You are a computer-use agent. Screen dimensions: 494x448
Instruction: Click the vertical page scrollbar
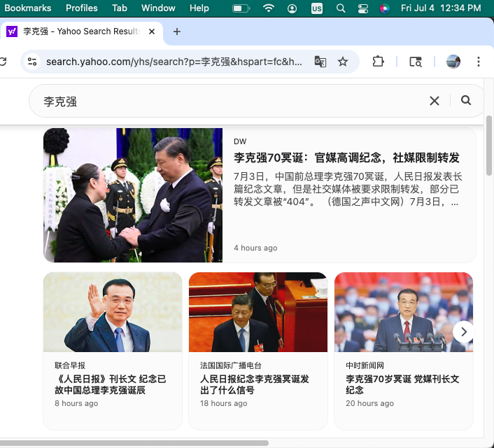(x=489, y=147)
